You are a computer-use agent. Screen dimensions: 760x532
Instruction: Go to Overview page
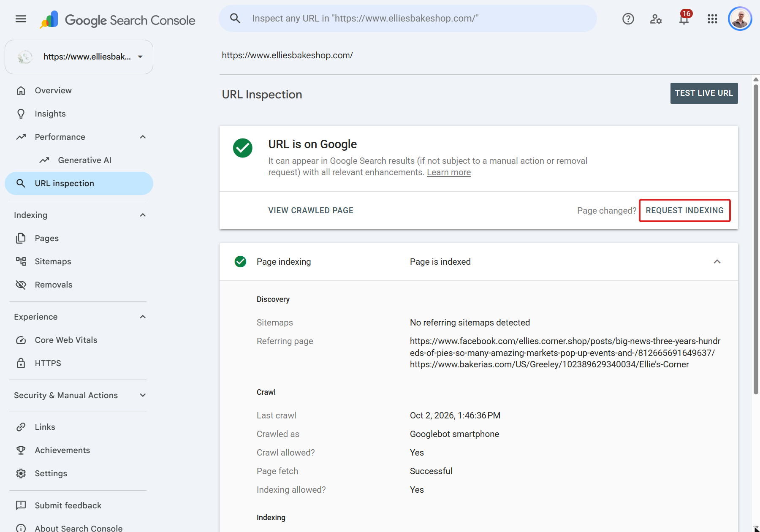click(x=79, y=90)
